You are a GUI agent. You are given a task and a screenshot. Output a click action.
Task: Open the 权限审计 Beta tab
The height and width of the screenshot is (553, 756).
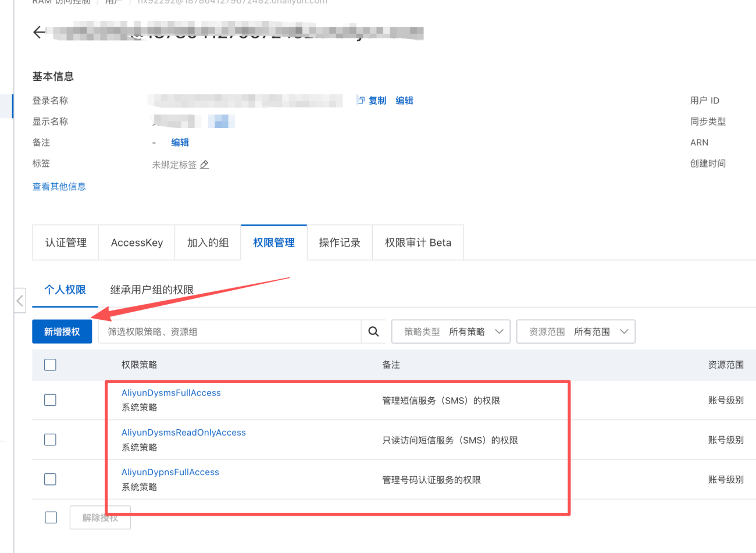tap(418, 242)
